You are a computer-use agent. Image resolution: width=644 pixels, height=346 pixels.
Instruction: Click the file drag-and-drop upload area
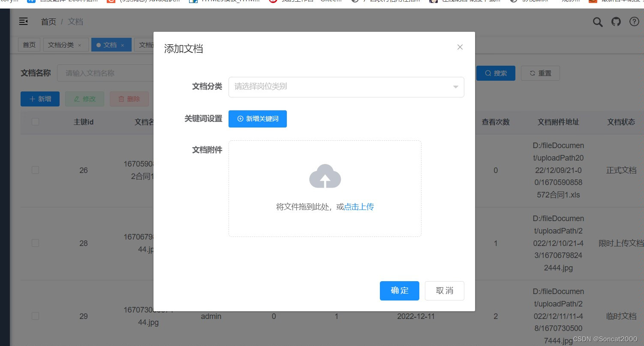(325, 188)
